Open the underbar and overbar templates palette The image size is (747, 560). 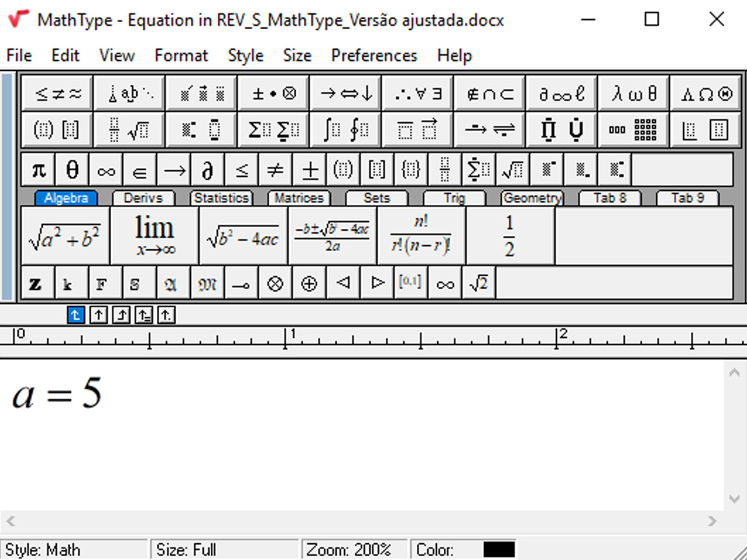[418, 129]
